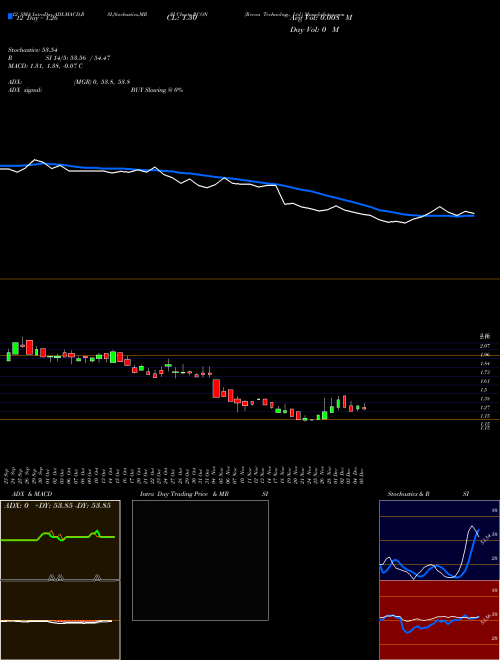Image resolution: width=500 pixels, height=660 pixels.
Task: Click the blue 12-day SMA legend square
Action: (x=11, y=16)
